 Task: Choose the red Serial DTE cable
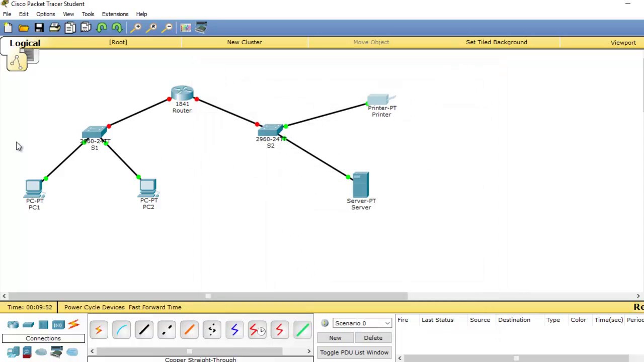click(x=280, y=330)
